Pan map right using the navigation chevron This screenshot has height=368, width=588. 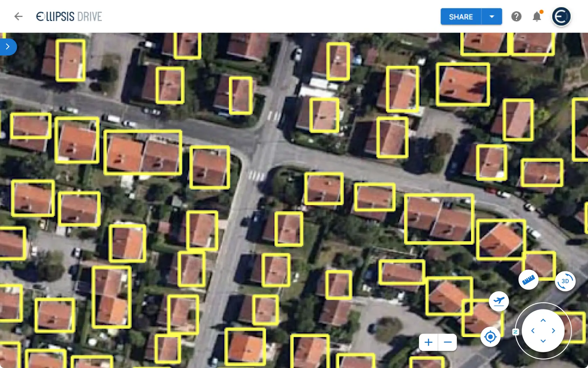click(x=554, y=330)
